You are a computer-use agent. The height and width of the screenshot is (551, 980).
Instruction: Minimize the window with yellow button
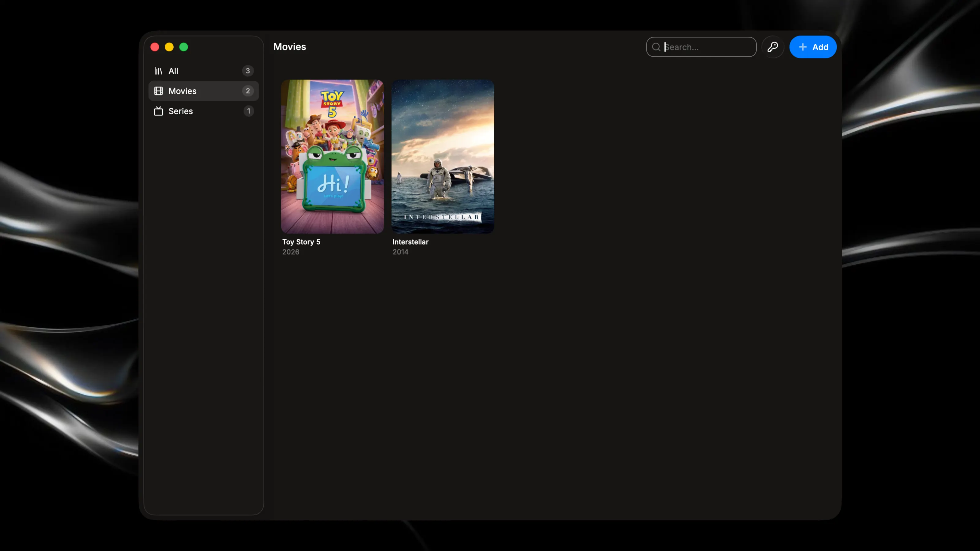[169, 47]
